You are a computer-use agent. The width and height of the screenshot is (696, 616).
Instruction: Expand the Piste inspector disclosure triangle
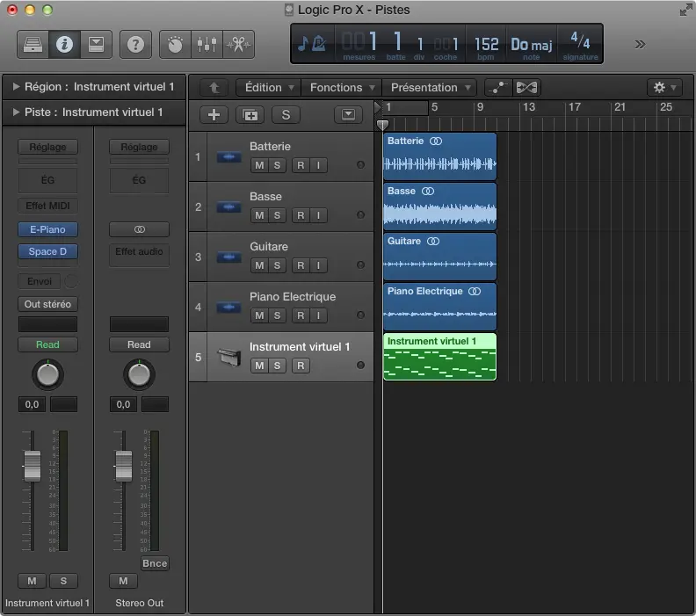[16, 112]
